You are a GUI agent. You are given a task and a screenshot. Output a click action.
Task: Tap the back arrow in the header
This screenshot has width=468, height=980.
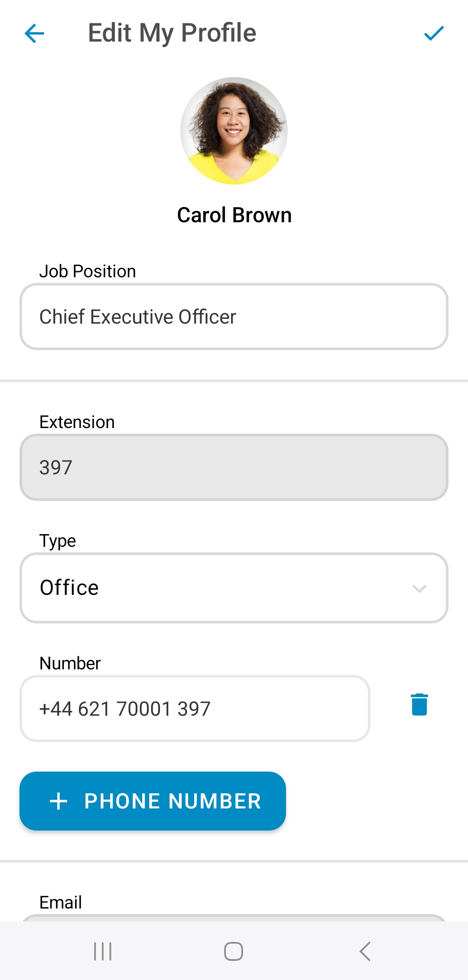click(x=35, y=33)
